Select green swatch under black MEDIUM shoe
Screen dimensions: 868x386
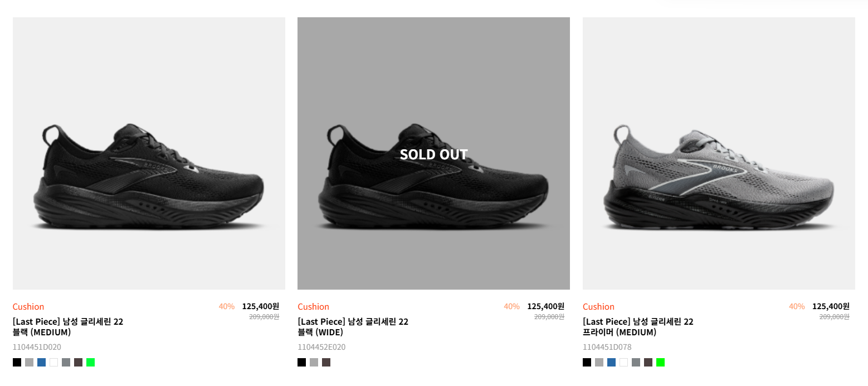pyautogui.click(x=90, y=363)
